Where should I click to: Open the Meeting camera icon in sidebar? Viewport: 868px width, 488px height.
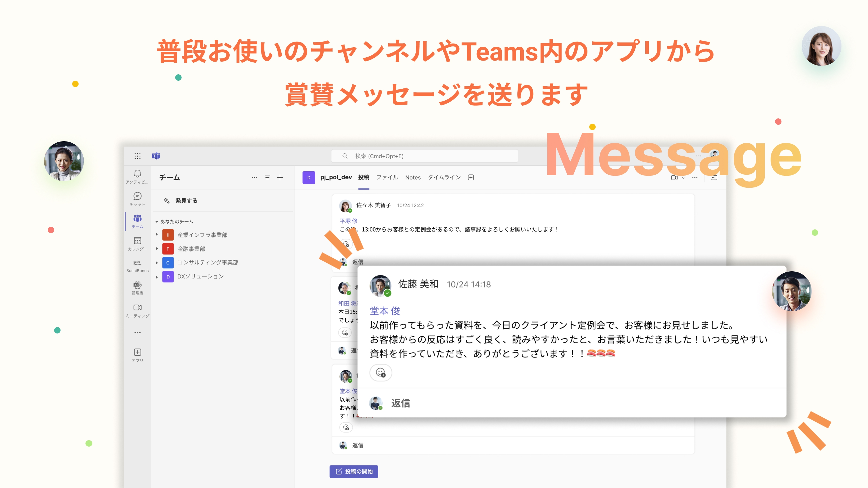coord(137,308)
